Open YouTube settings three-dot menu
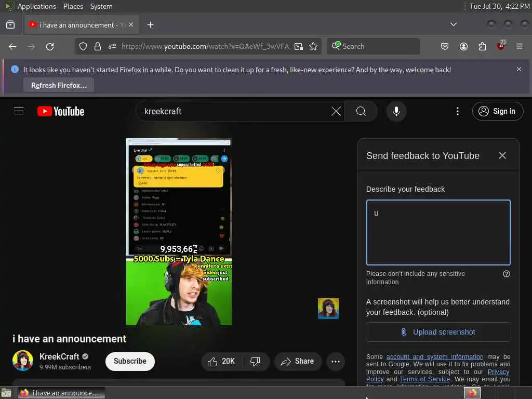Image resolution: width=532 pixels, height=399 pixels. 457,111
